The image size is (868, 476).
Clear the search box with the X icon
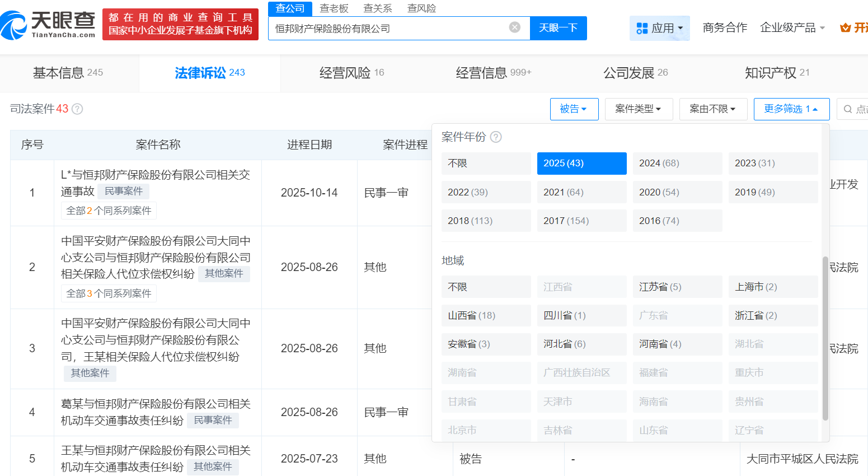point(515,27)
